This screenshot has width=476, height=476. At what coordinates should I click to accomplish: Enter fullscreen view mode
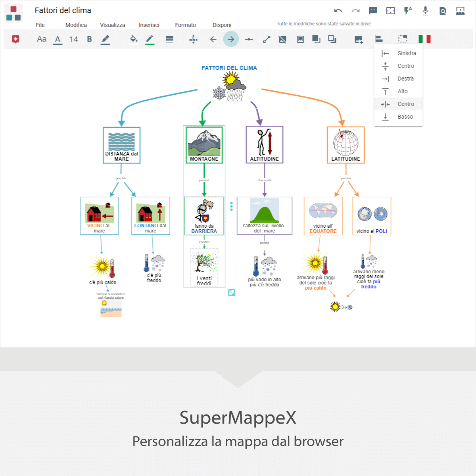click(391, 11)
